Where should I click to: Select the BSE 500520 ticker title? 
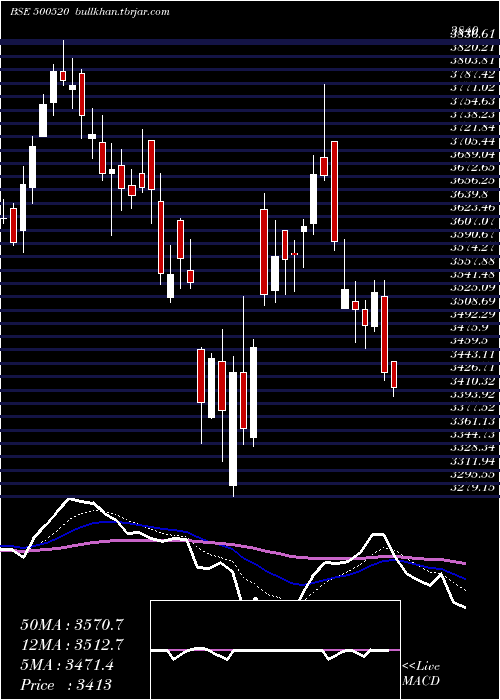tap(39, 12)
